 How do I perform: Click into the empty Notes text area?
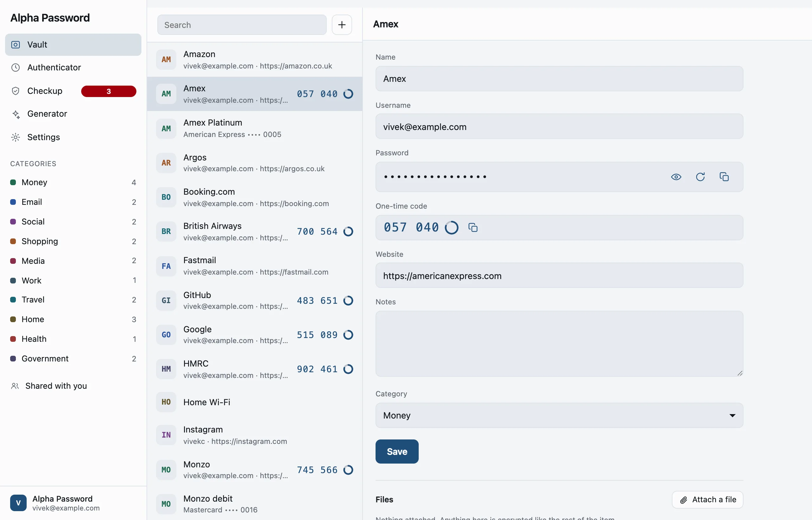(559, 343)
